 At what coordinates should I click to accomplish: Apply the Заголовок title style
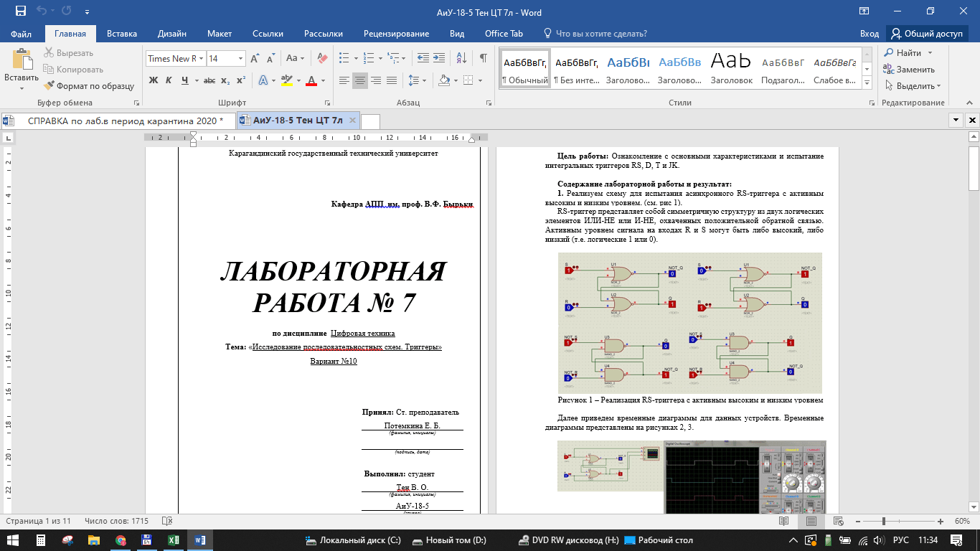click(731, 69)
